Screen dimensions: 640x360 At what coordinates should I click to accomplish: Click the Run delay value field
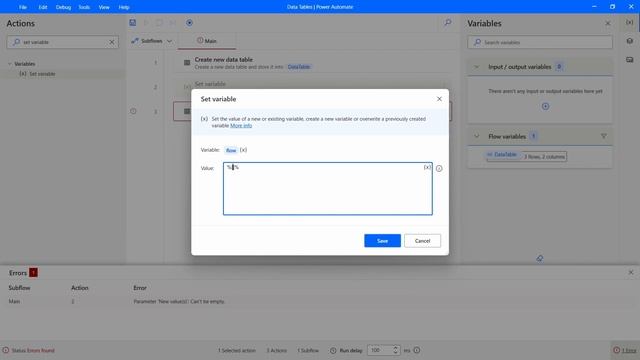pos(380,350)
